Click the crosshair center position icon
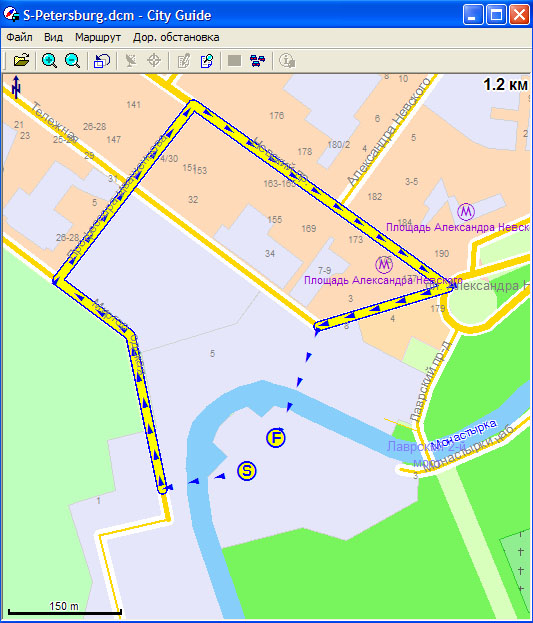Screen dimensions: 533x623 [x=154, y=60]
